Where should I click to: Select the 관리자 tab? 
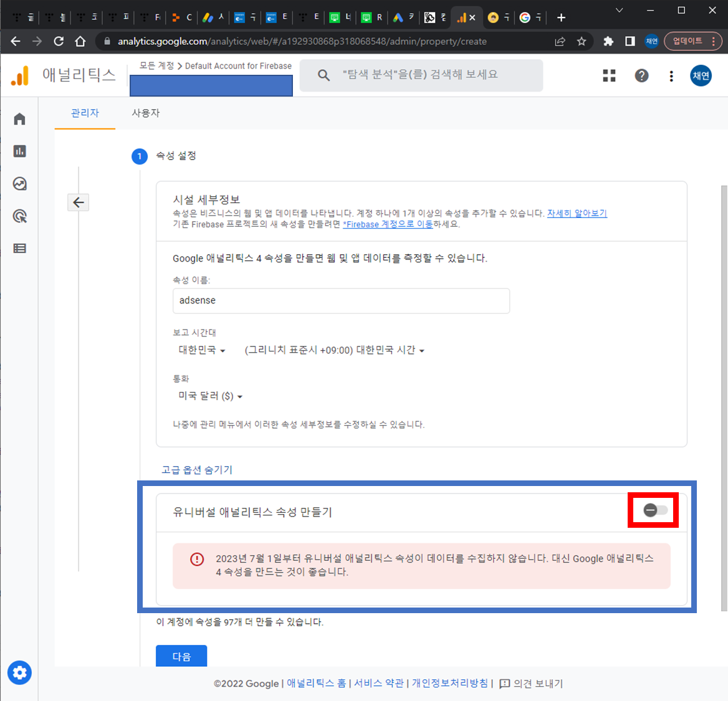(x=85, y=113)
